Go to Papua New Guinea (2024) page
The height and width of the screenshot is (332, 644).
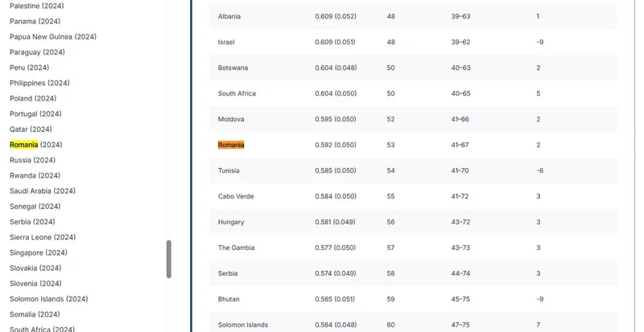(53, 37)
